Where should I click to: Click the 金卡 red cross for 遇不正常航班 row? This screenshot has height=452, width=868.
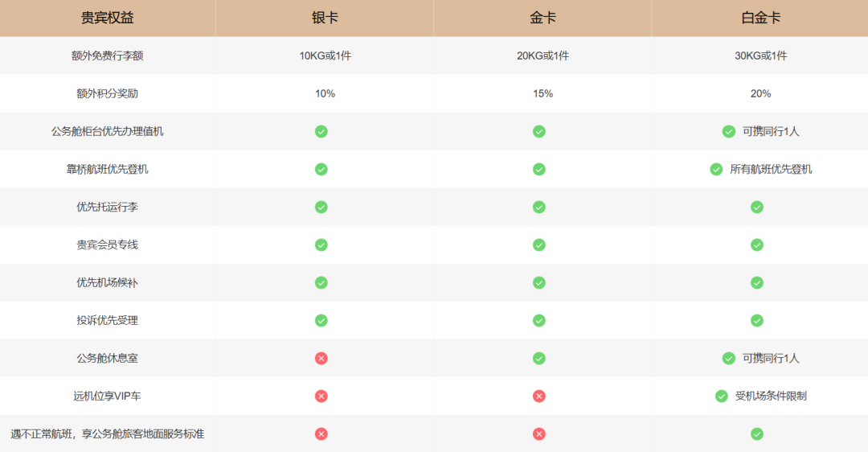click(539, 434)
